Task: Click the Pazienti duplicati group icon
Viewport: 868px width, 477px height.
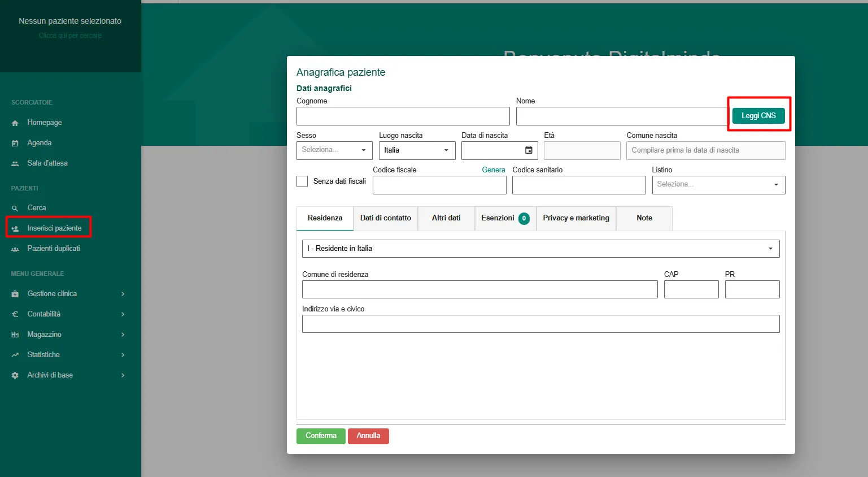Action: [x=15, y=249]
